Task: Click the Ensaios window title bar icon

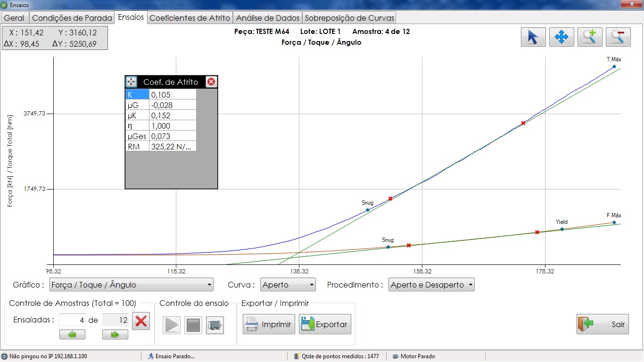Action: coord(5,5)
